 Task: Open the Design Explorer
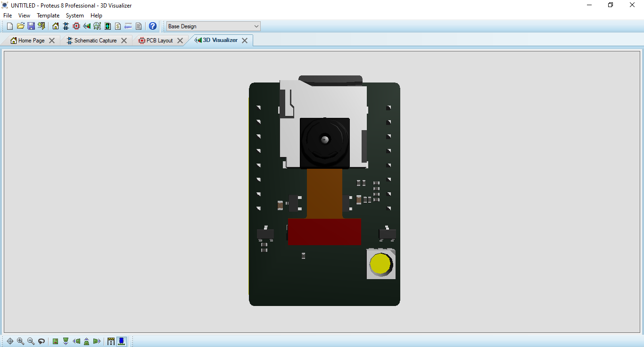coord(97,26)
